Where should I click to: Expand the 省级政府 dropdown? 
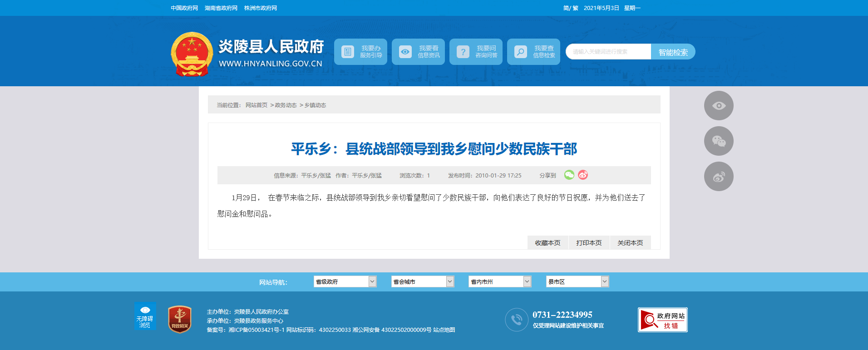[345, 282]
